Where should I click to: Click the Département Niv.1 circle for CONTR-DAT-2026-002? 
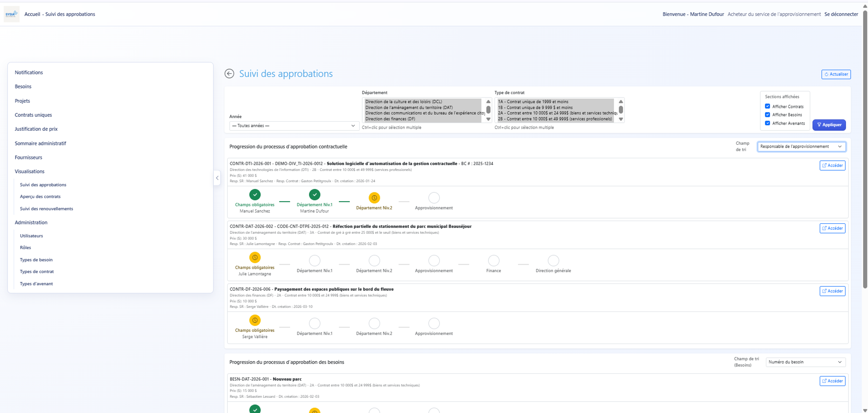pyautogui.click(x=314, y=261)
